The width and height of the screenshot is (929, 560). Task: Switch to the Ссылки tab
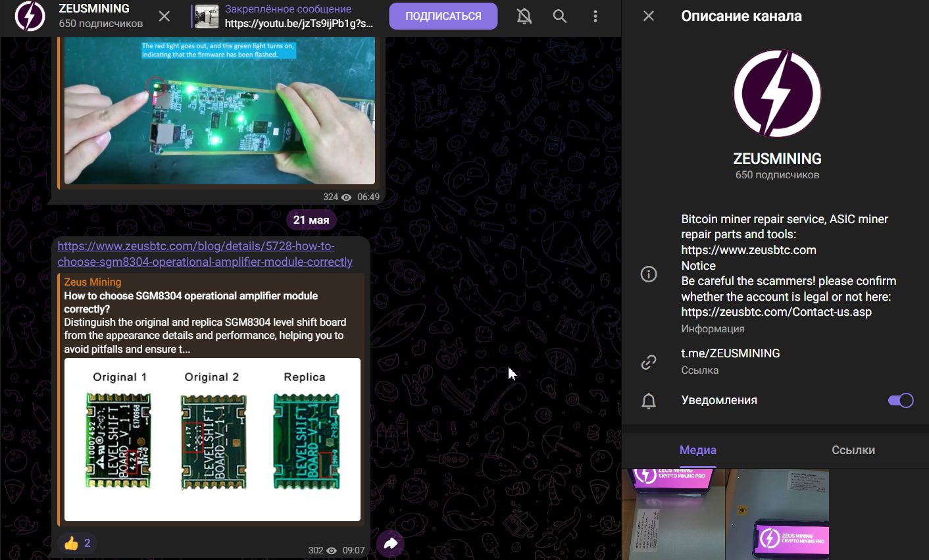[x=853, y=450]
